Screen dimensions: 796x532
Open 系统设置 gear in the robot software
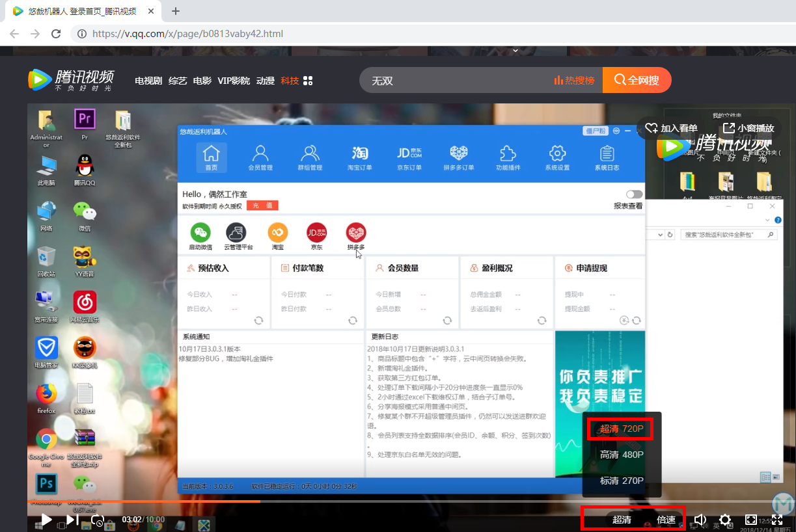(x=557, y=157)
